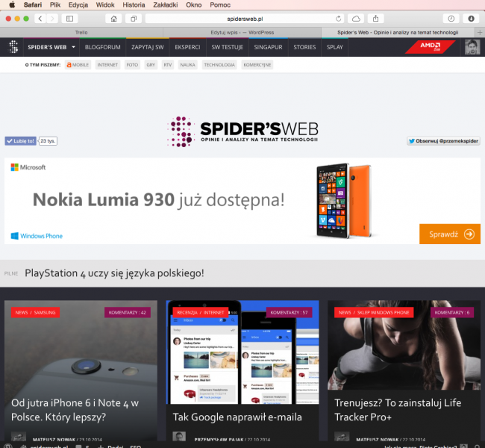Reload the current page
485x448 pixels.
coord(339,19)
